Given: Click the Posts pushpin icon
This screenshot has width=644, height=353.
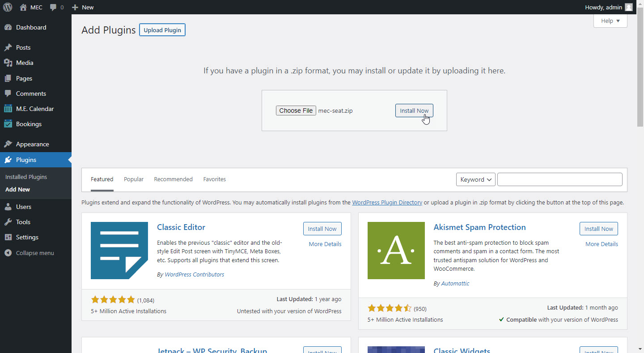Looking at the screenshot, I should (8, 47).
